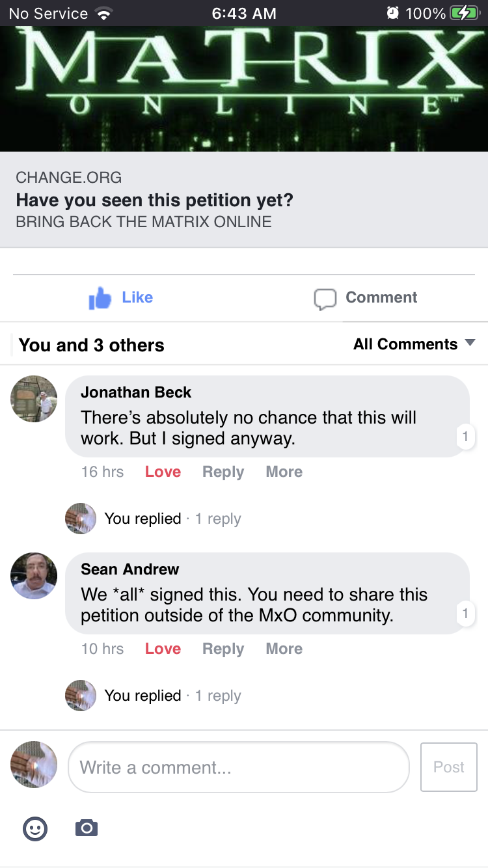Open the emoji smiley picker
Image resolution: width=488 pixels, height=868 pixels.
[35, 828]
